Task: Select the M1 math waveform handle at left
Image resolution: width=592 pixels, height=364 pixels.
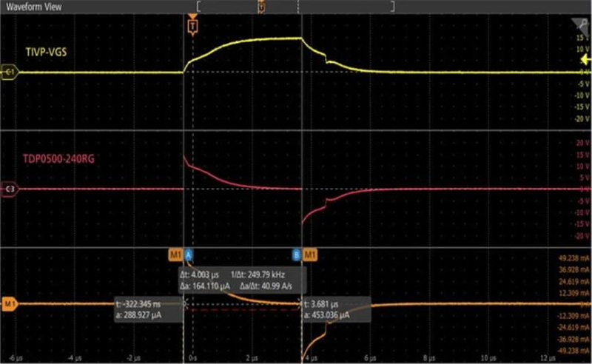Action: click(10, 303)
